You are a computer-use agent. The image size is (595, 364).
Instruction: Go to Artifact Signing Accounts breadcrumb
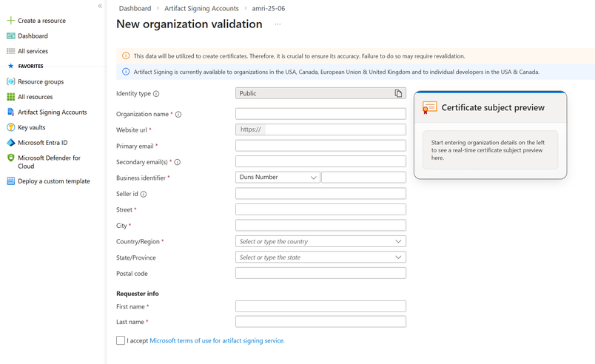(201, 8)
